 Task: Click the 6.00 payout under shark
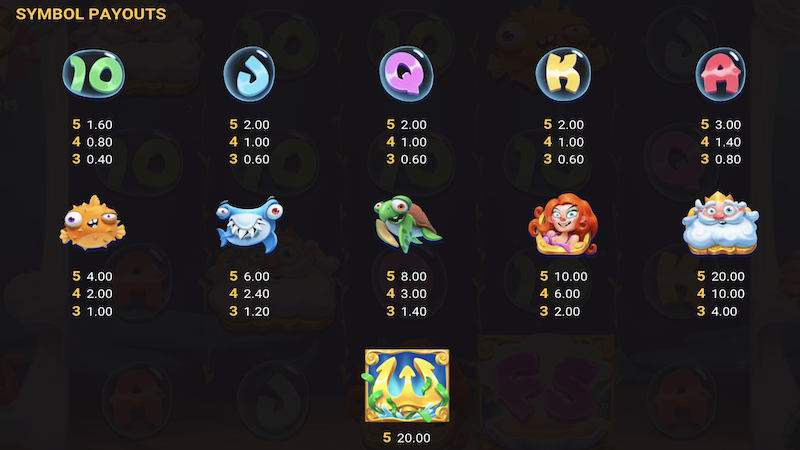(256, 277)
